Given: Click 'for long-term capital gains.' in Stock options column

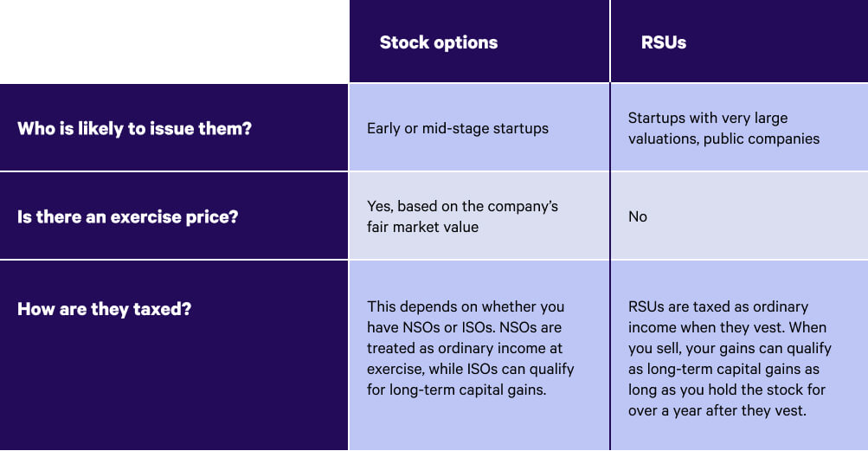Looking at the screenshot, I should pyautogui.click(x=456, y=390).
